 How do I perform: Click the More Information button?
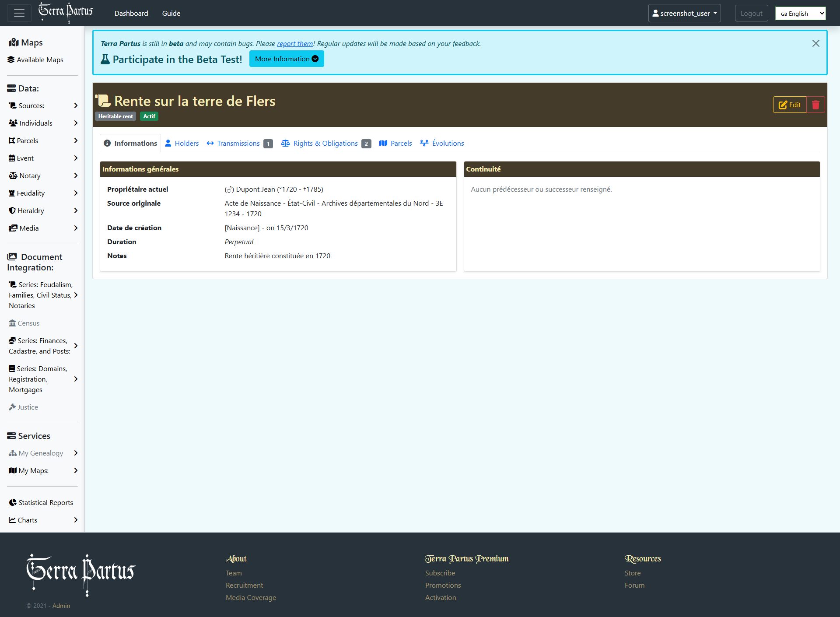(287, 59)
